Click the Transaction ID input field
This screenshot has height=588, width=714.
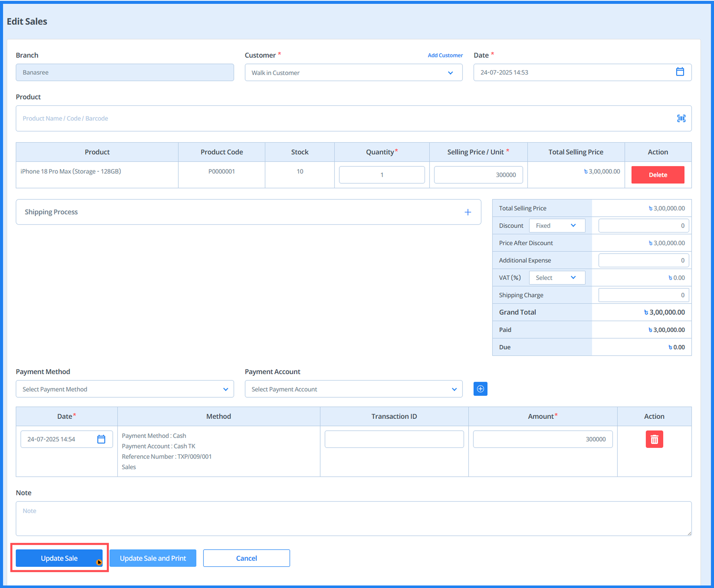pos(394,439)
